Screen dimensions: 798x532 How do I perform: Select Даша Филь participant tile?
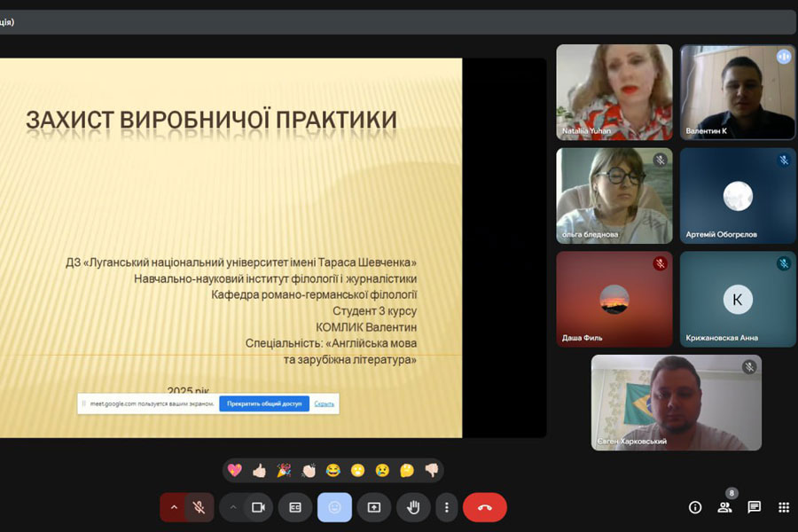tap(614, 300)
